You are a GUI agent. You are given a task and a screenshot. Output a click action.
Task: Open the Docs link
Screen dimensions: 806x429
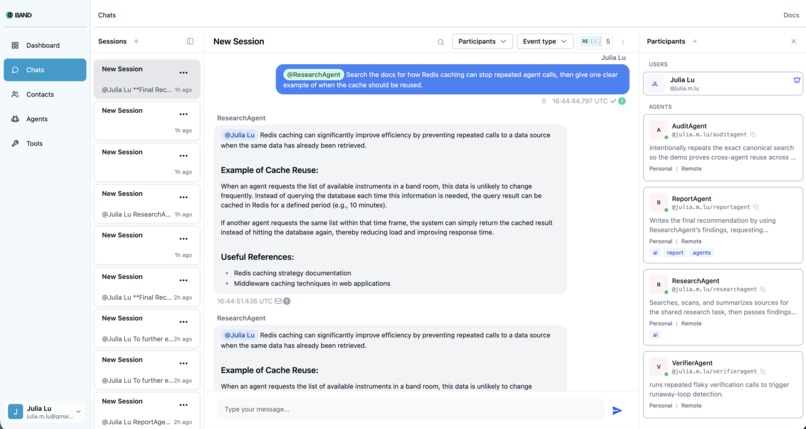coord(791,15)
